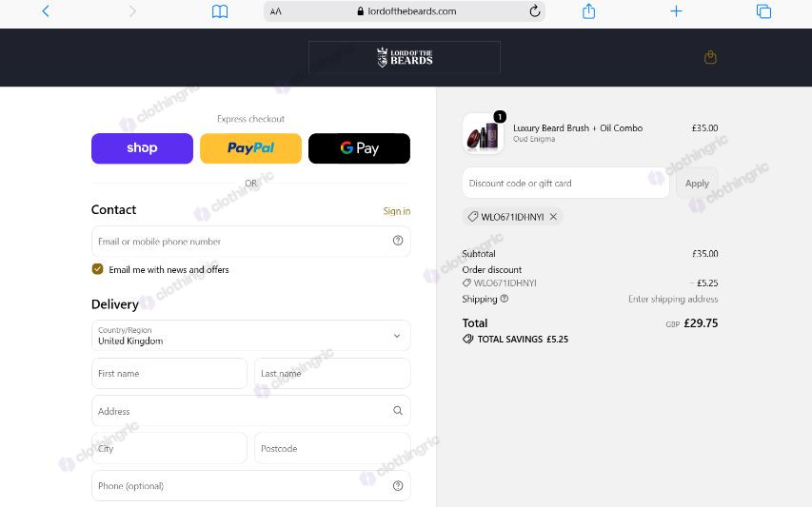
Task: Go back using the Safari back arrow
Action: [x=46, y=11]
